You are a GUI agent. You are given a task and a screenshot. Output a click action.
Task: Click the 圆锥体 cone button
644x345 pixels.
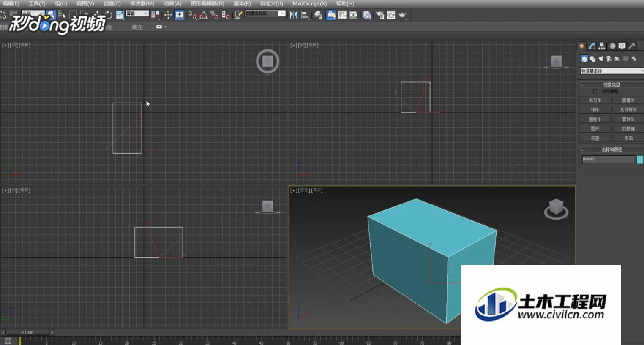[x=628, y=101]
